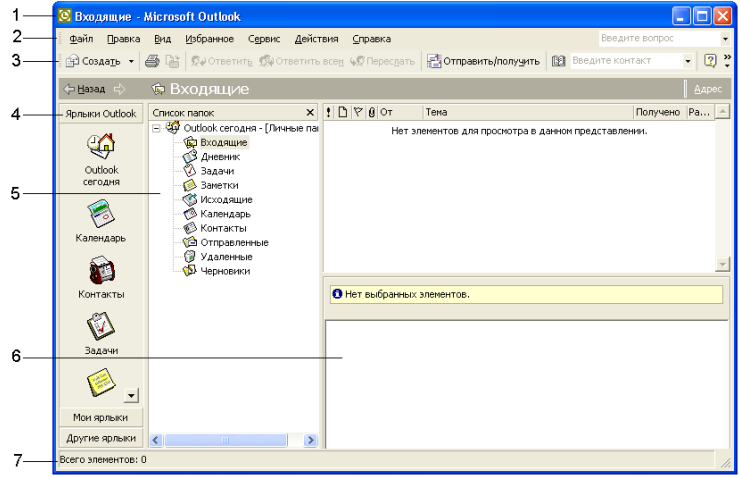This screenshot has height=477, width=740.
Task: Click the Help question mark icon
Action: (710, 61)
